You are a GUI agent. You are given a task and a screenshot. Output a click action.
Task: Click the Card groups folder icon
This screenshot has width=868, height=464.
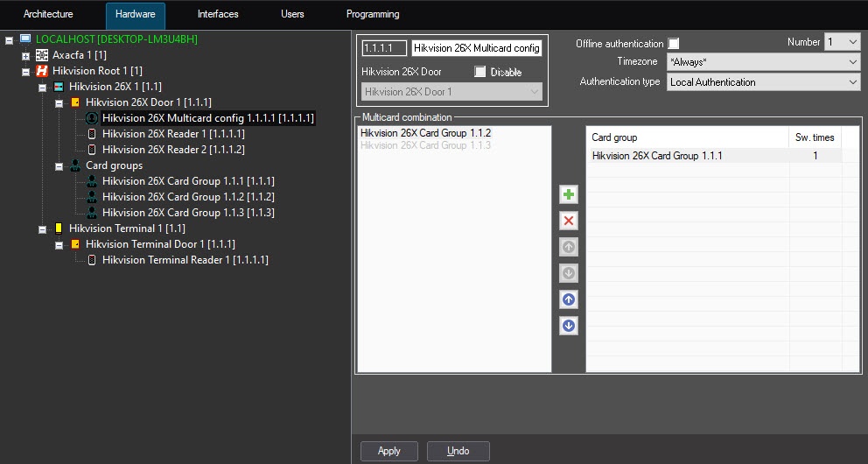[75, 165]
